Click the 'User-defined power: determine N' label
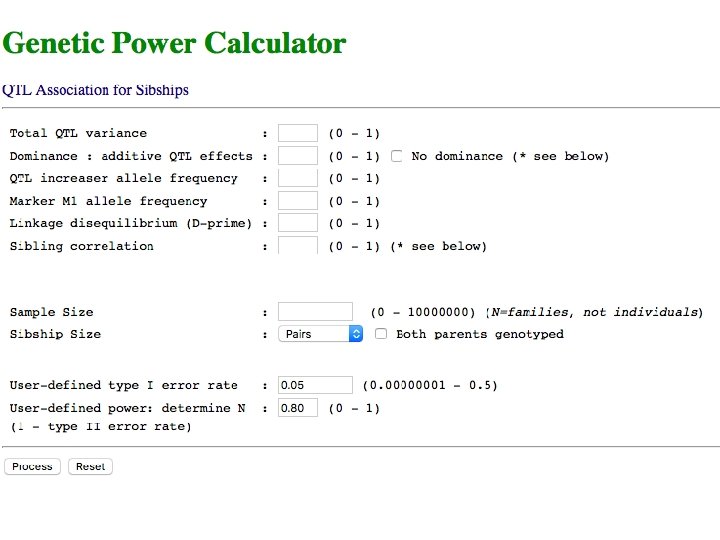The height and width of the screenshot is (540, 720). click(128, 408)
